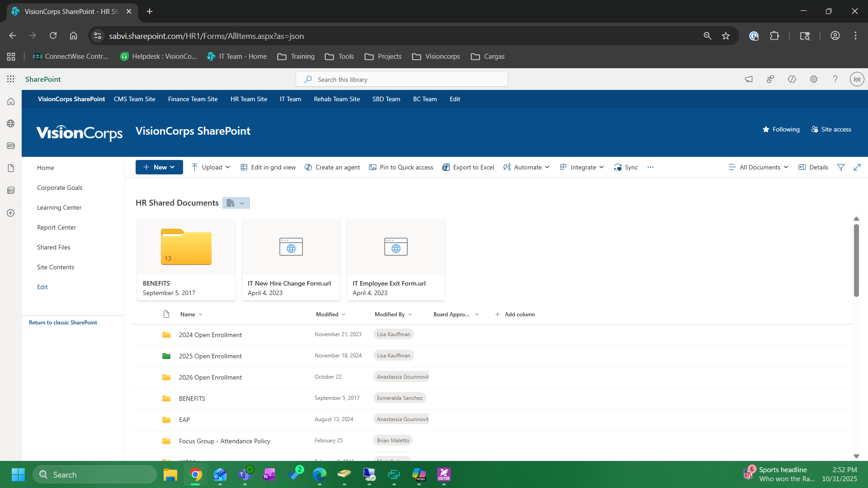Image resolution: width=868 pixels, height=488 pixels.
Task: Select the Upload option
Action: [210, 167]
